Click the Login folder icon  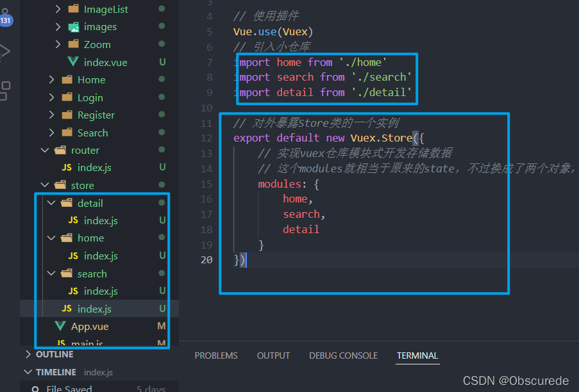pyautogui.click(x=67, y=97)
